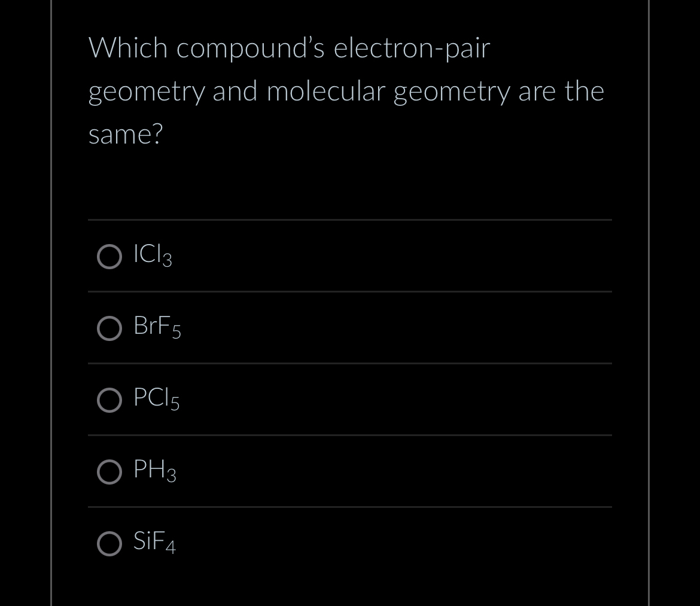The width and height of the screenshot is (700, 606).
Task: Click the BrF5 answer label
Action: (x=156, y=327)
